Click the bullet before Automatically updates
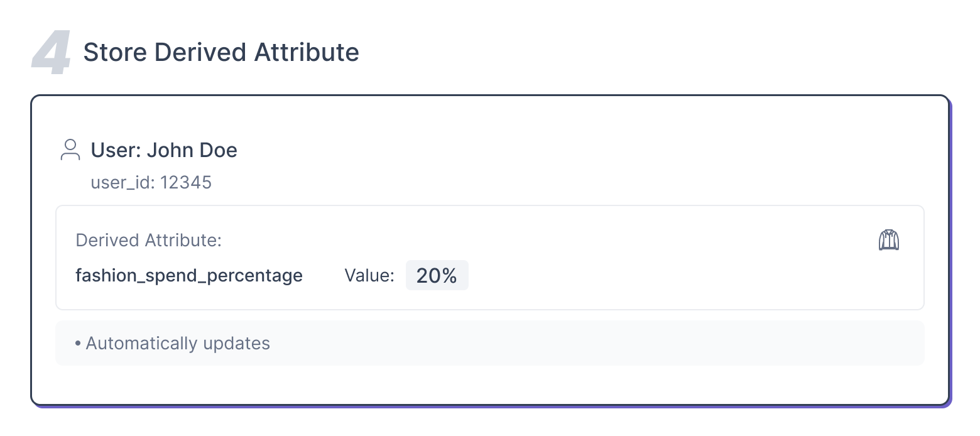Viewport: 980px width, 436px height. [x=78, y=344]
